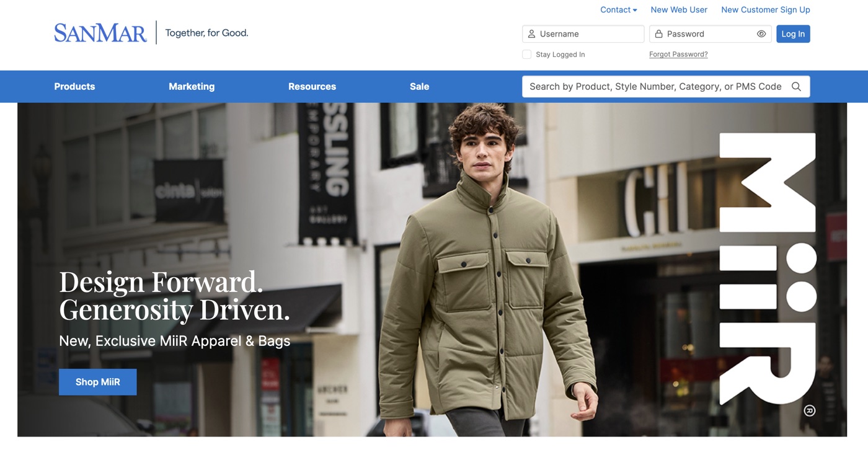Click the search magnifier icon

click(x=796, y=87)
